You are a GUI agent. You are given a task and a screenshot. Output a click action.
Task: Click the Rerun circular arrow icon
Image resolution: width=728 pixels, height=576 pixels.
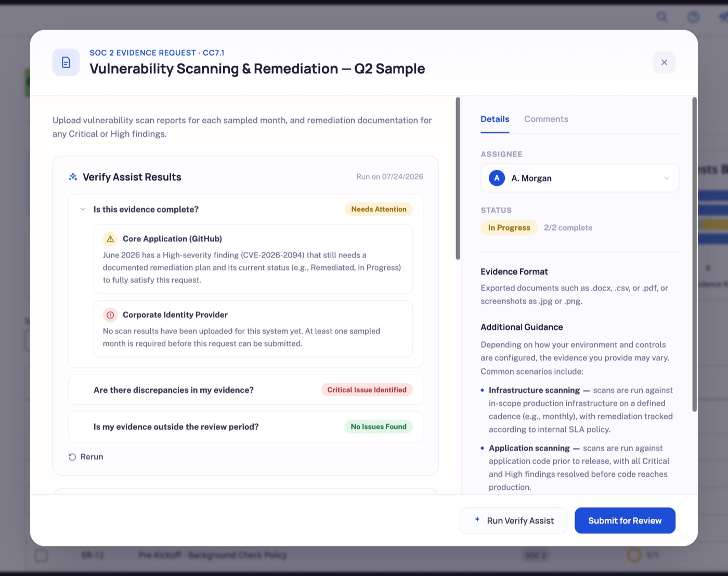point(72,457)
